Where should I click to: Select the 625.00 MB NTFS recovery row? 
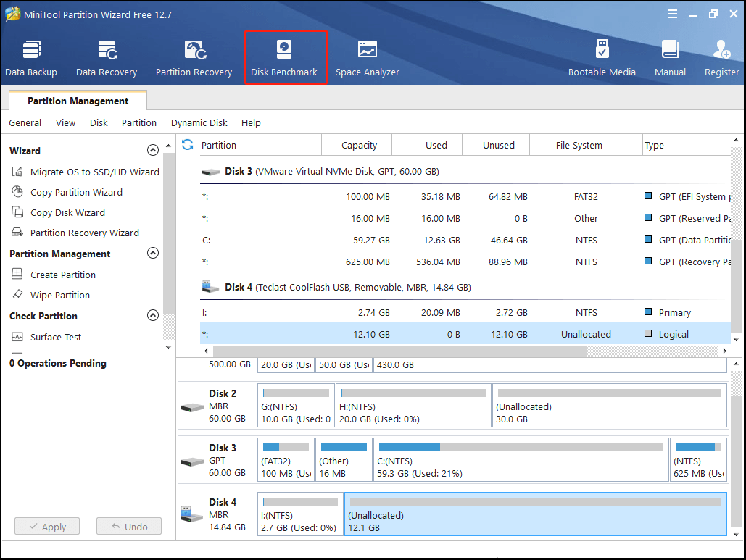tap(465, 262)
